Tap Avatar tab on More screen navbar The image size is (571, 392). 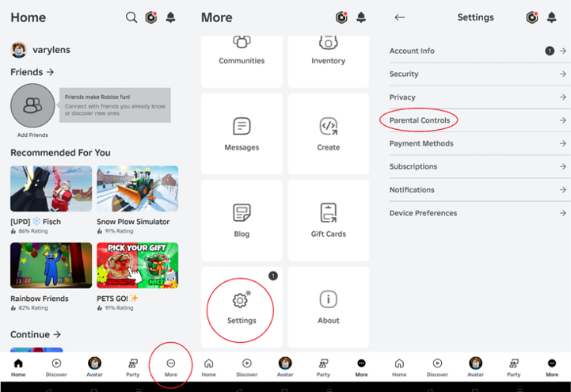[285, 367]
